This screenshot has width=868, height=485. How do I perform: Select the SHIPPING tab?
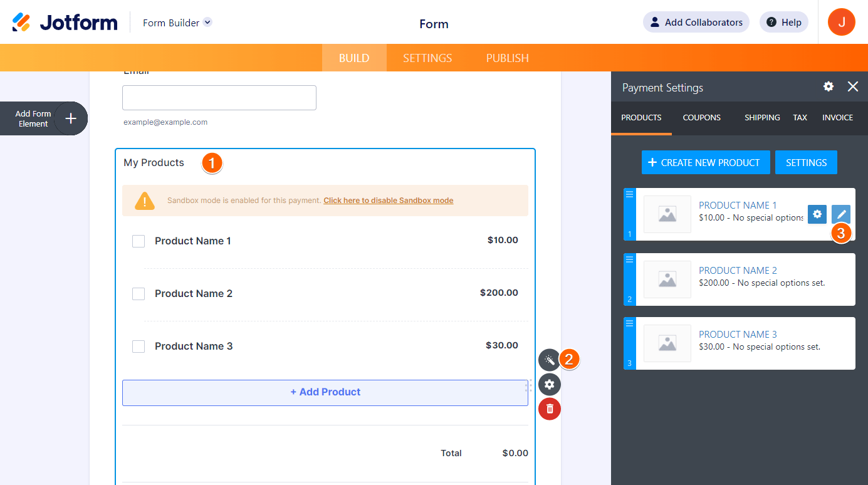click(x=762, y=117)
